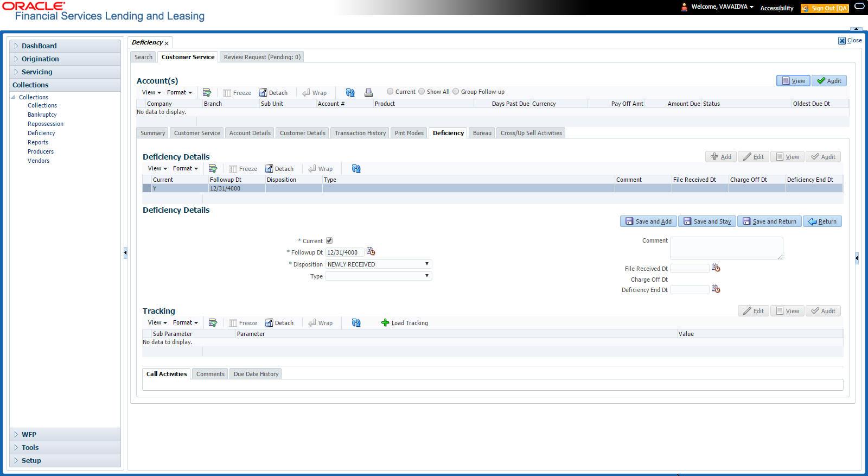This screenshot has height=476, width=868.
Task: Open the Deficiency End Dt calendar picker
Action: tap(716, 289)
